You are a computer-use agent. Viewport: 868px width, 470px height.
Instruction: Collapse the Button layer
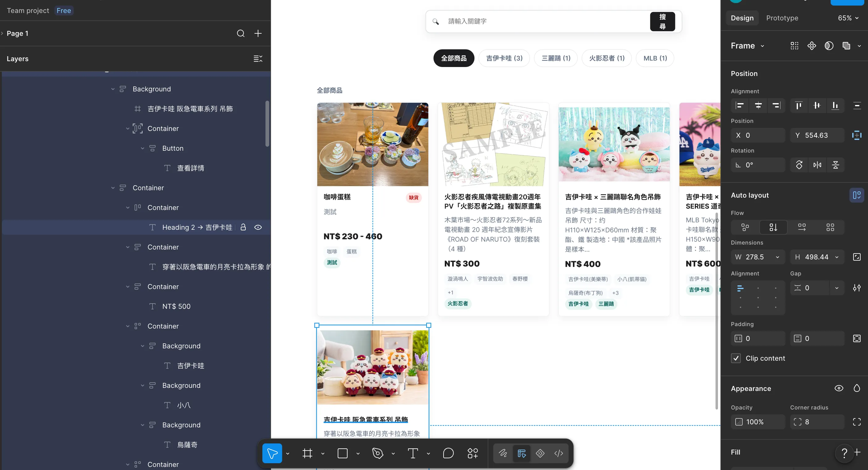143,148
